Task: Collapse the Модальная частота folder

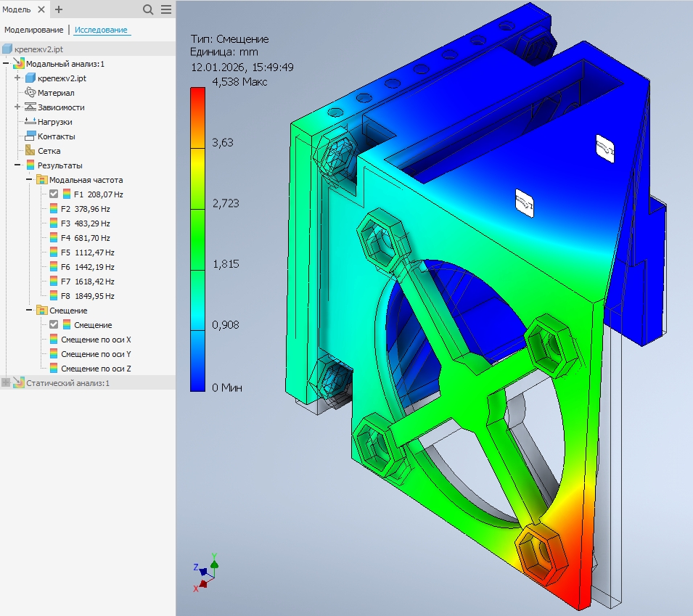Action: pos(29,180)
